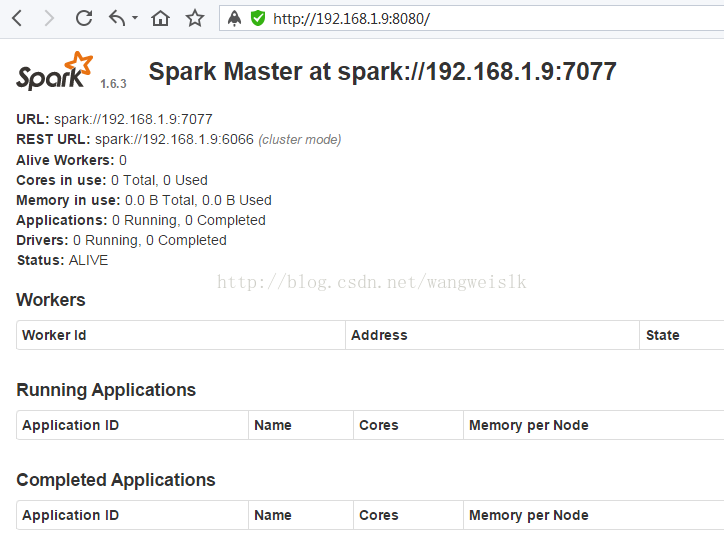724x543 pixels.
Task: Reload the Spark Master page
Action: (x=84, y=18)
